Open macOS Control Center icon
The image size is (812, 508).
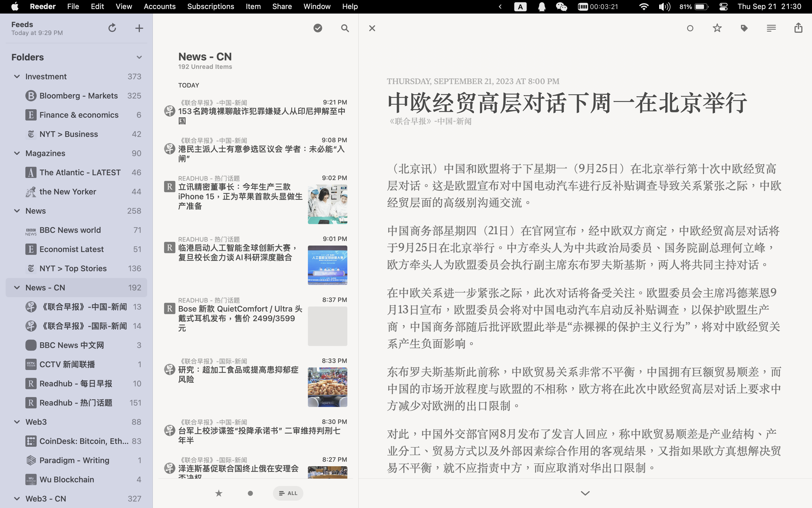[723, 6]
